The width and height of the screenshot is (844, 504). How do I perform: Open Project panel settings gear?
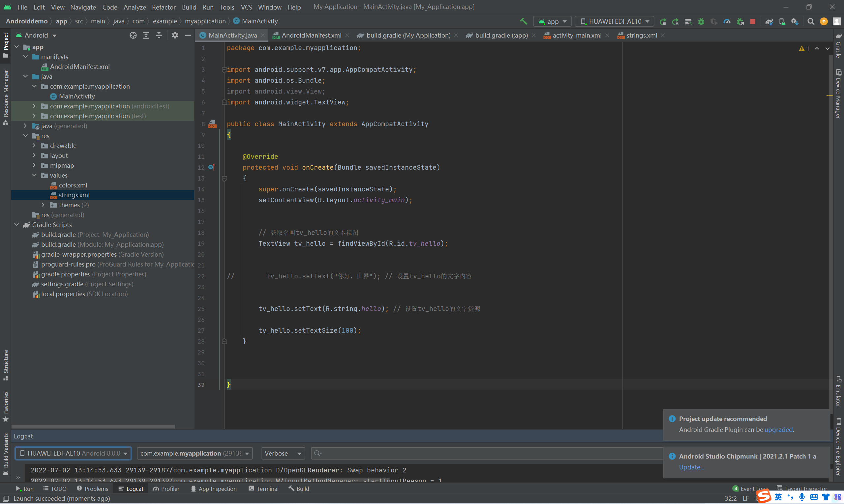tap(175, 35)
